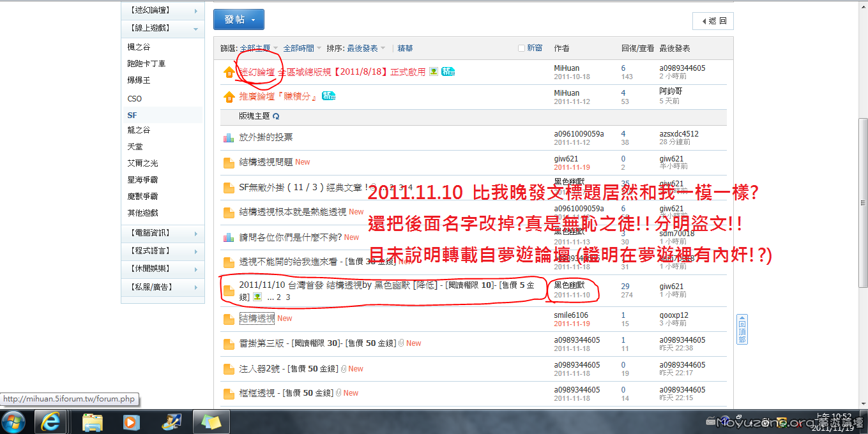868x434 pixels.
Task: Open Windows Explorer folder in taskbar
Action: 93,421
